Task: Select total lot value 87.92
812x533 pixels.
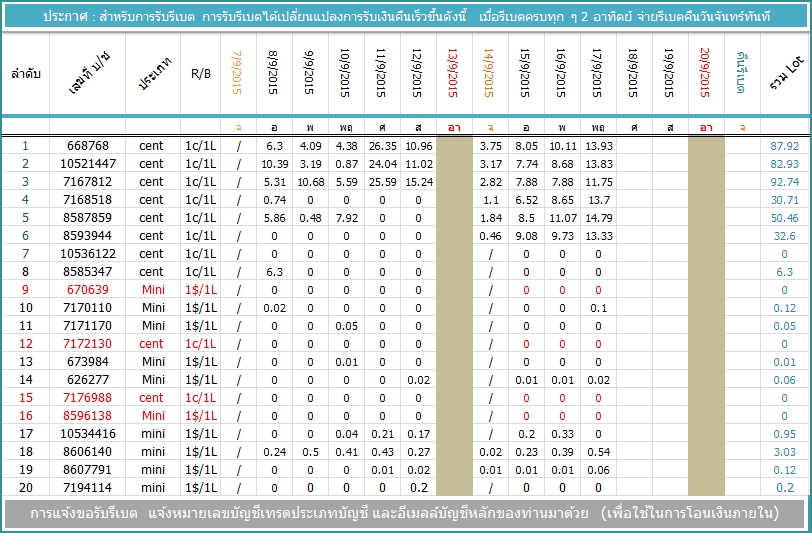Action: (x=785, y=146)
